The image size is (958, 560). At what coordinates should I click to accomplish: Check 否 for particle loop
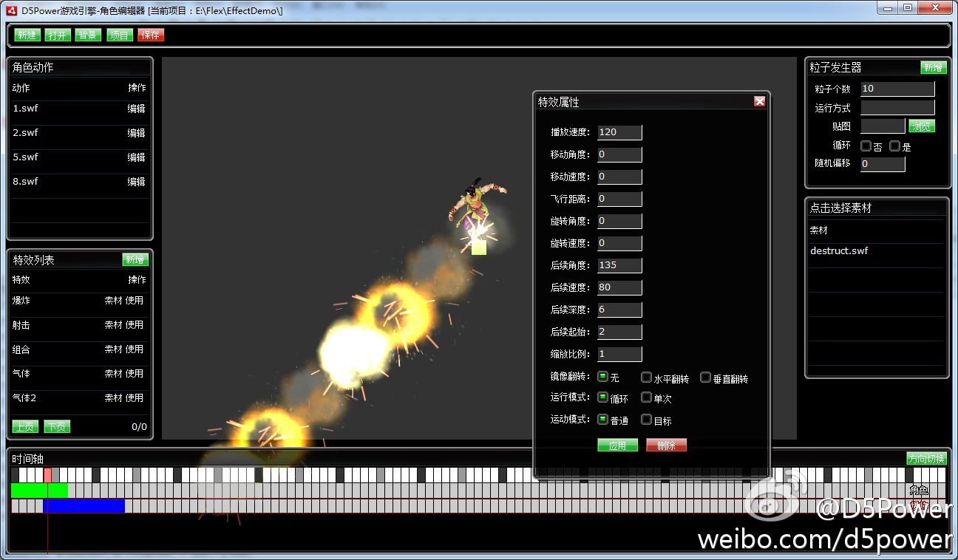[x=866, y=146]
